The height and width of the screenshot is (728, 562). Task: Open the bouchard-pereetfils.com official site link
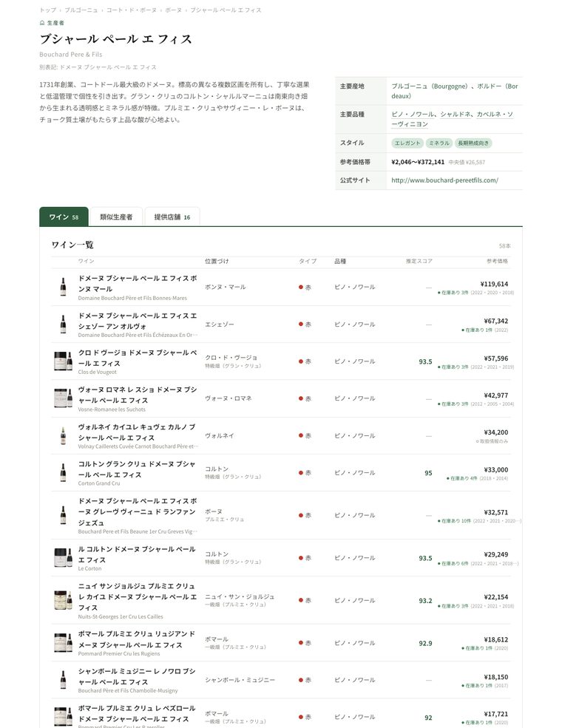tap(444, 180)
